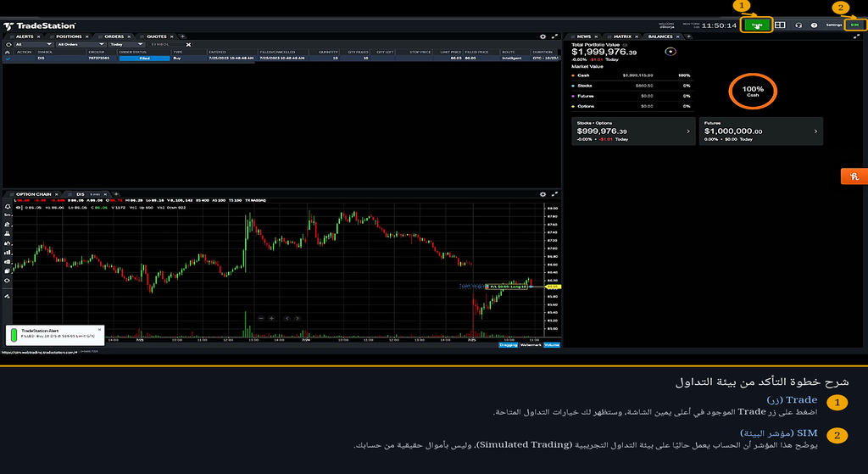Click the Stocks row in Market Value
The width and height of the screenshot is (868, 474).
[632, 86]
